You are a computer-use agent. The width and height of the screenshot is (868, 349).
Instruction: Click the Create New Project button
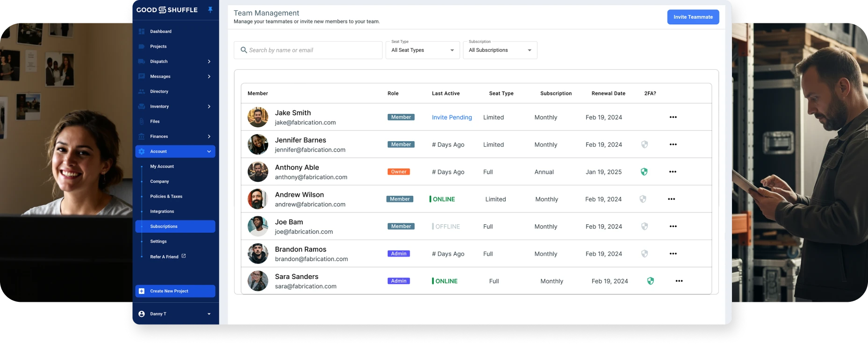pyautogui.click(x=175, y=291)
